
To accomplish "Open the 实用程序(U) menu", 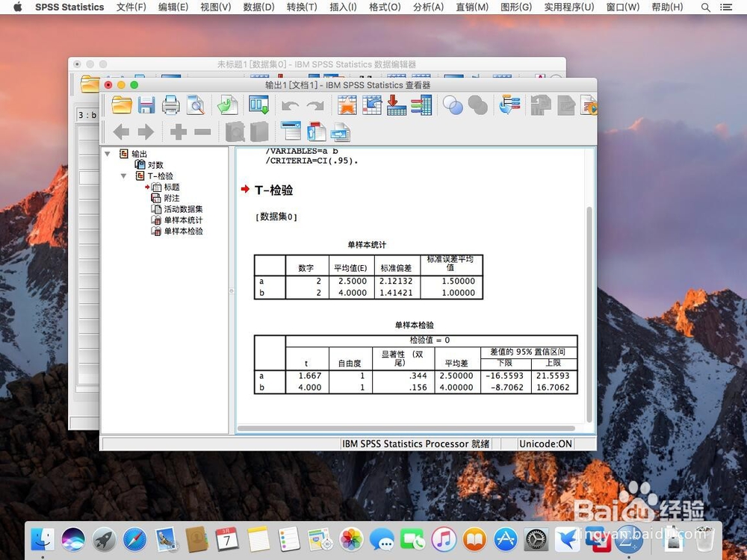I will (x=568, y=7).
